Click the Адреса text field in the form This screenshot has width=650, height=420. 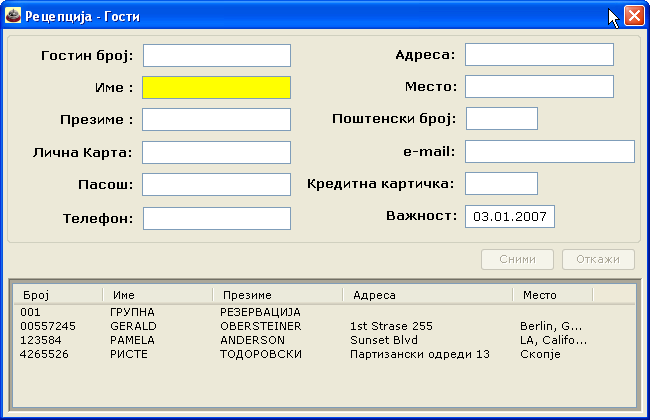click(538, 55)
